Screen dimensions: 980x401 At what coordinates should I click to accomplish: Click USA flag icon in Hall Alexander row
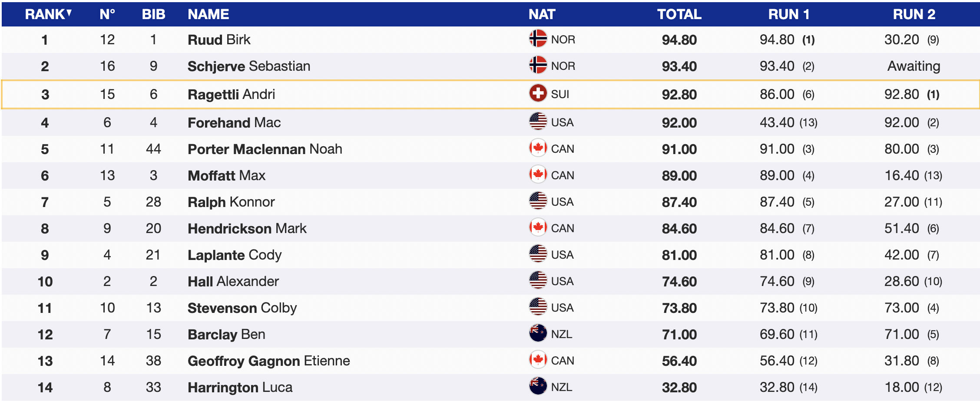point(538,280)
